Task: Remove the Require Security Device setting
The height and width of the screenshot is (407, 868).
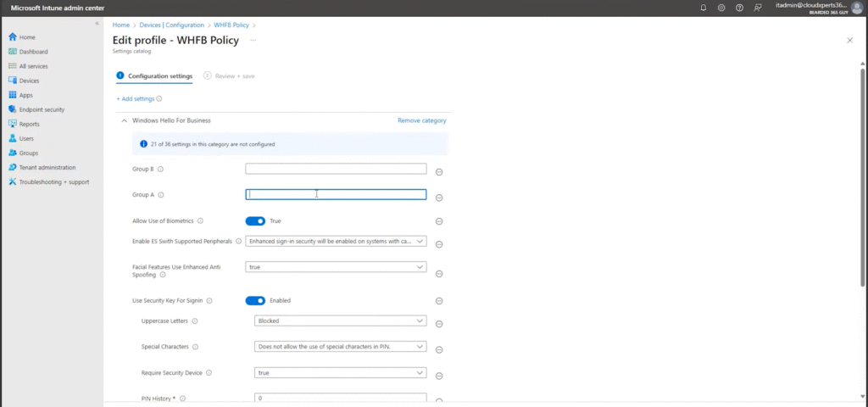Action: (439, 376)
